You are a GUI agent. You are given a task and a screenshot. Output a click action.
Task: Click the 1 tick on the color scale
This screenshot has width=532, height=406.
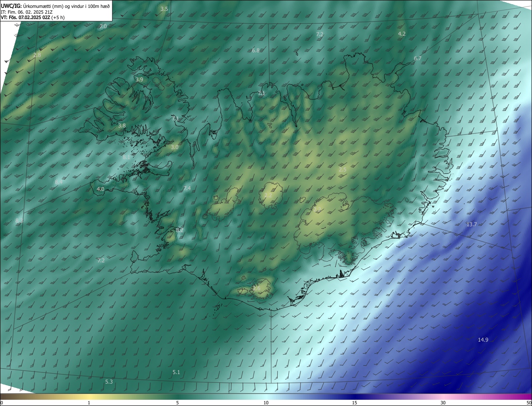[89, 403]
